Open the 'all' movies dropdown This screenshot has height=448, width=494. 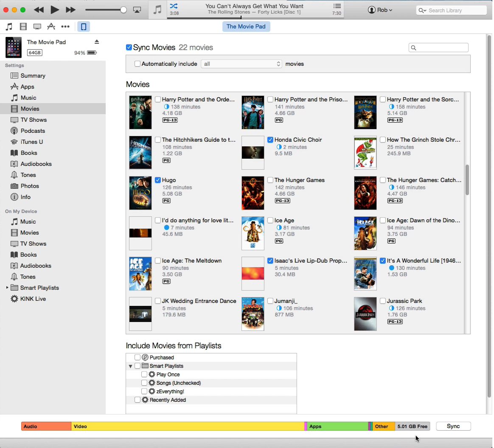tap(241, 64)
